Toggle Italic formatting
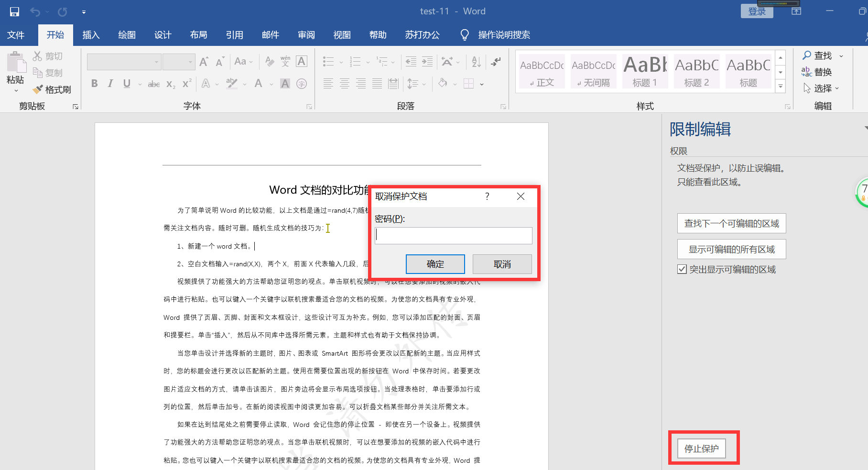 [x=110, y=84]
